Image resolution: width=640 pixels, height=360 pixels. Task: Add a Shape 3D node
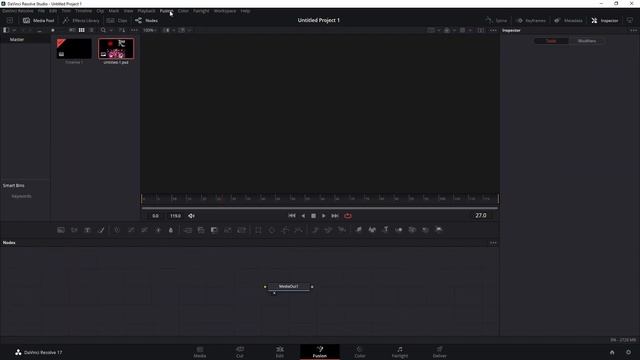(x=372, y=230)
